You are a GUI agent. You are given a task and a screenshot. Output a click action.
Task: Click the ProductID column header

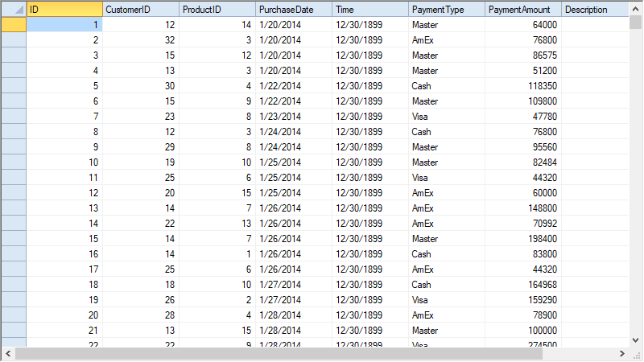(x=217, y=9)
